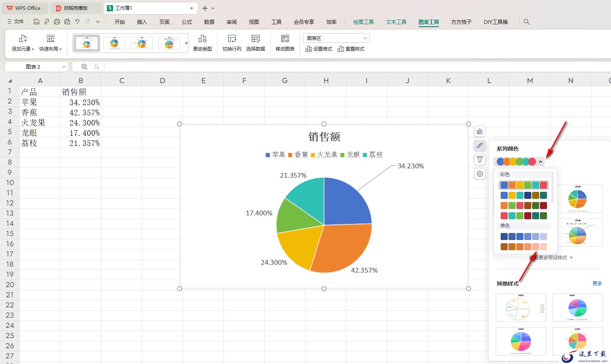Click the chart title 销售额
The width and height of the screenshot is (611, 364).
coord(324,137)
